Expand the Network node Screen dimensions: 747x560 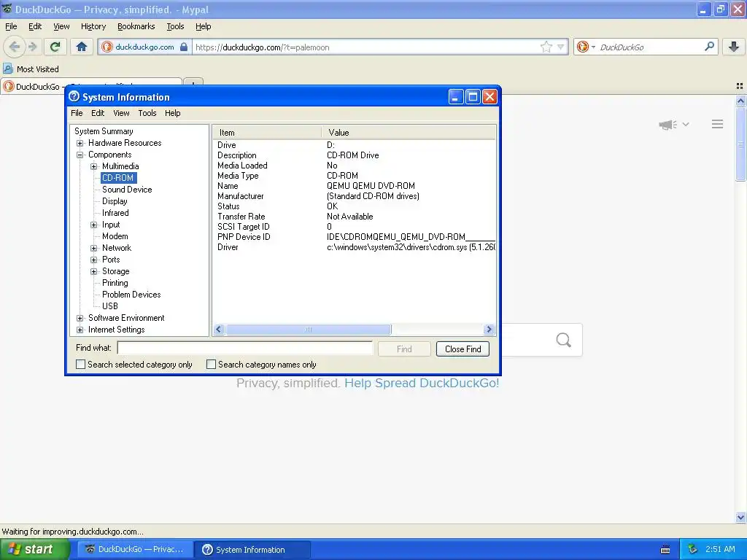click(94, 248)
